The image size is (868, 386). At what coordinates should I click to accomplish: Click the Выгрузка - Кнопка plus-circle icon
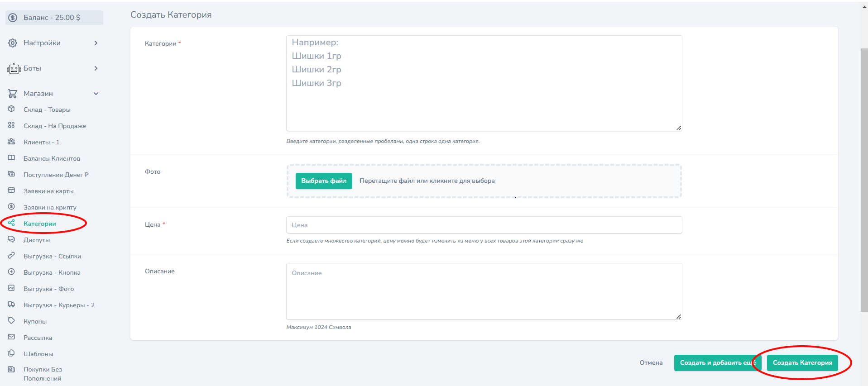[x=11, y=272]
